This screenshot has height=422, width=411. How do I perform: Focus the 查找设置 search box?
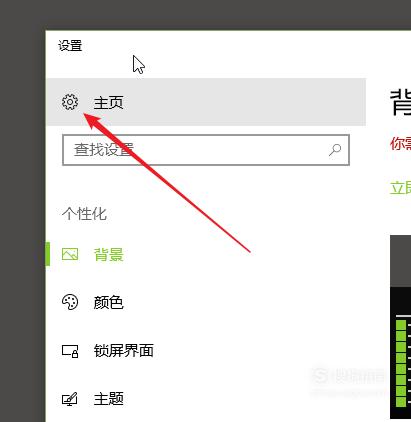pyautogui.click(x=206, y=150)
